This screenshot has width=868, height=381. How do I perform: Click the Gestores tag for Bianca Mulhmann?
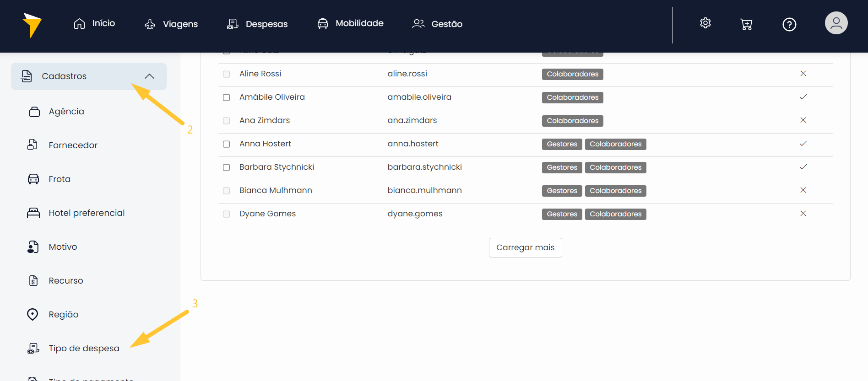(x=562, y=191)
